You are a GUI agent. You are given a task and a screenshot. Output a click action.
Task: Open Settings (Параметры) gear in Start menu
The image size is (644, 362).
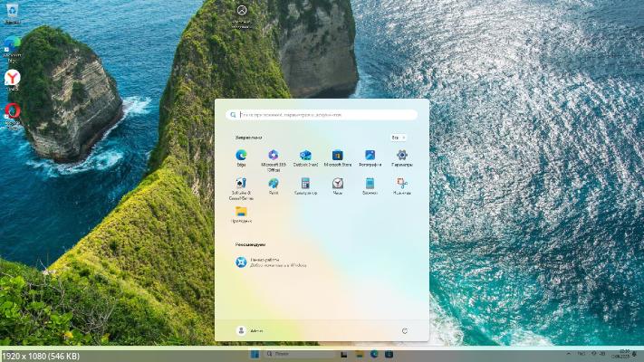pos(401,157)
